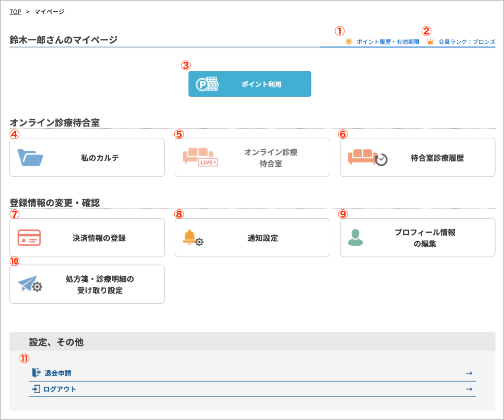This screenshot has width=504, height=420.
Task: View 会員ランク：ブロンズ link
Action: [467, 42]
